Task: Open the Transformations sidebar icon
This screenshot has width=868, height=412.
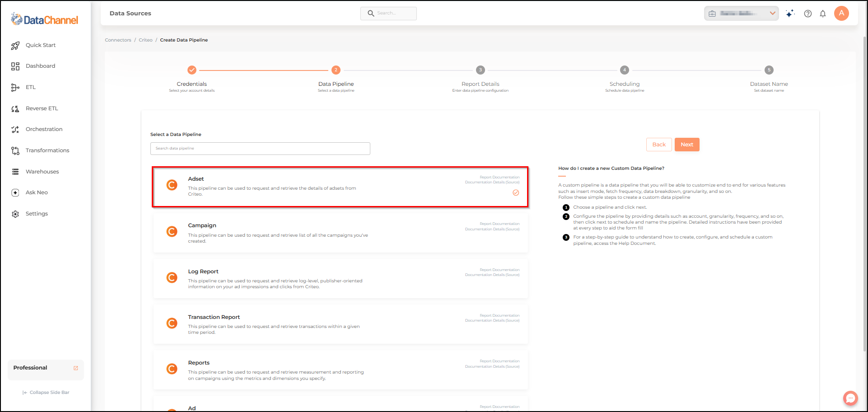Action: pos(15,150)
